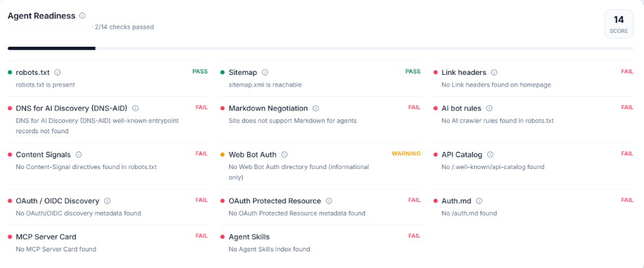Select the Agent Skills check title
The width and height of the screenshot is (644, 268).
click(x=249, y=237)
